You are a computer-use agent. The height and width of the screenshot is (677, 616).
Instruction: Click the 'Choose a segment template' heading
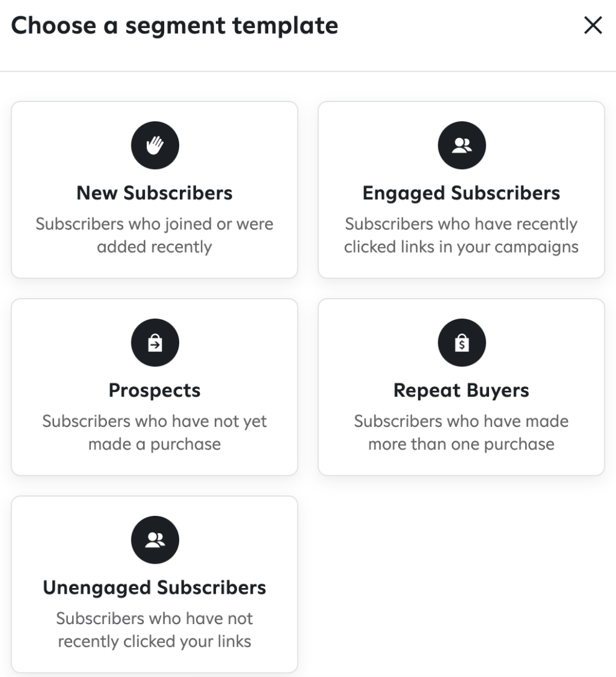(174, 26)
